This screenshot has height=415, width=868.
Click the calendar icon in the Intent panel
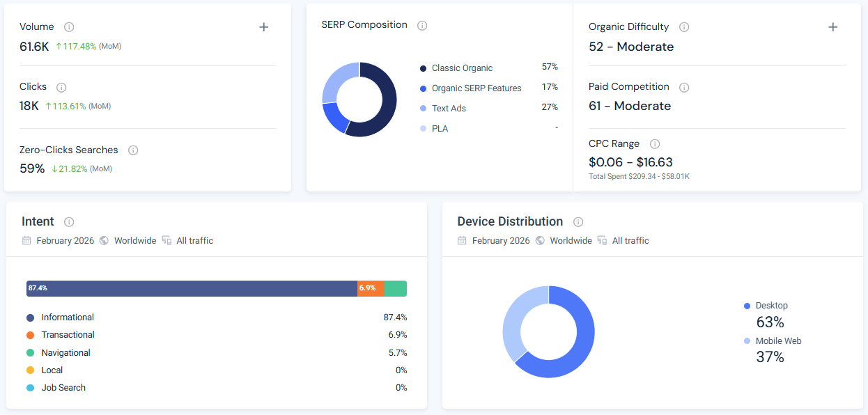(x=26, y=241)
